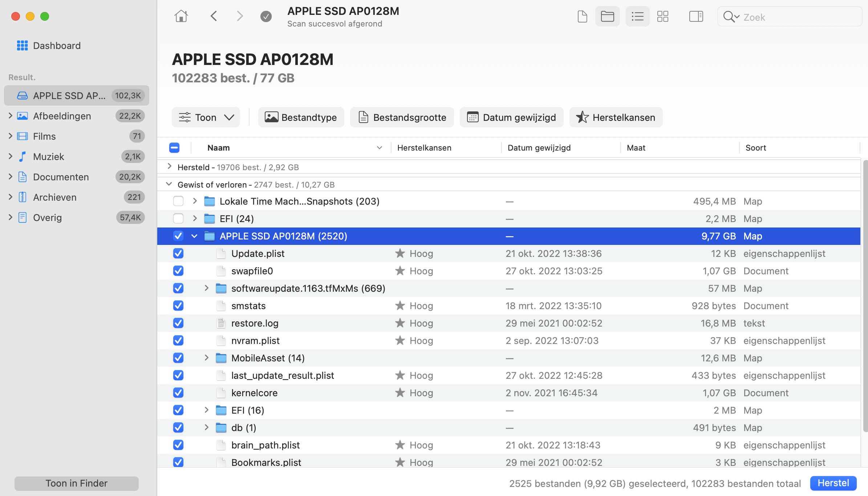
Task: Select the kernelcore file name
Action: pyautogui.click(x=254, y=393)
